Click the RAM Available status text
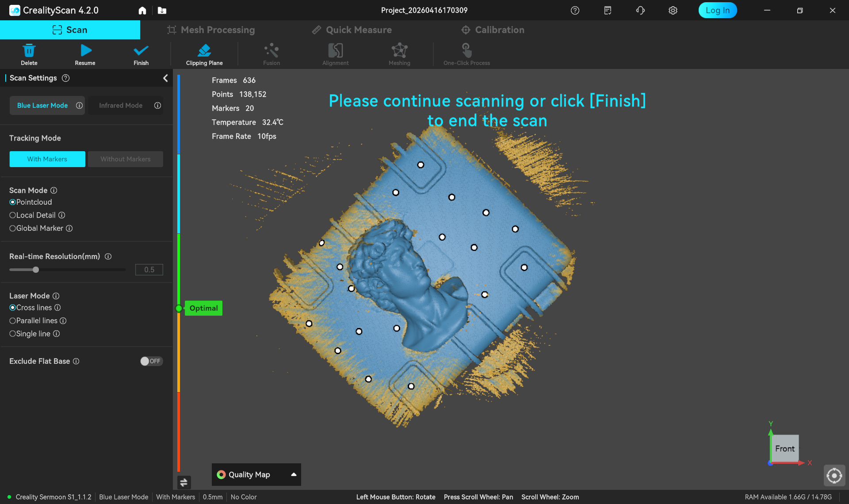Image resolution: width=849 pixels, height=504 pixels. pos(788,497)
